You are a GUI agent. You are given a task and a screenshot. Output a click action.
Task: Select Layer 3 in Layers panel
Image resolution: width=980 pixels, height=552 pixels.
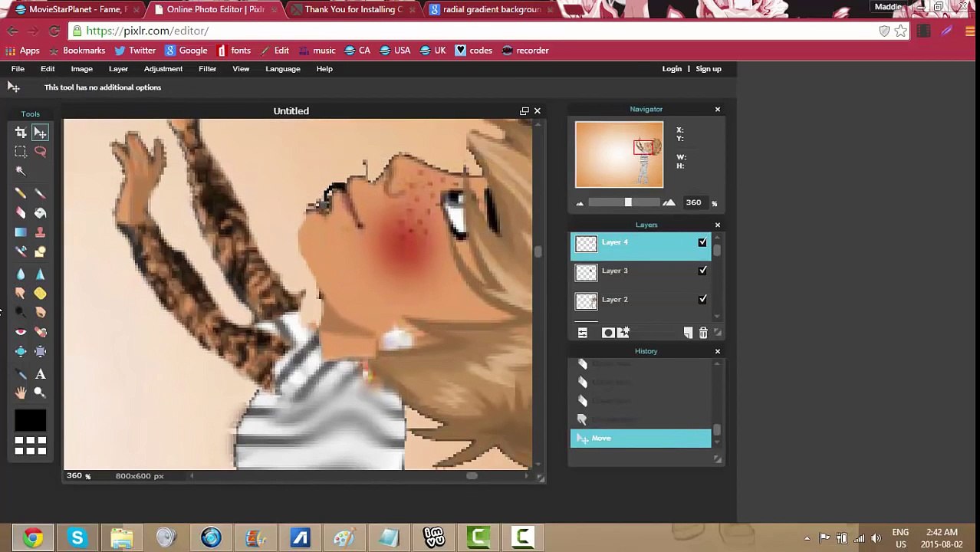641,271
